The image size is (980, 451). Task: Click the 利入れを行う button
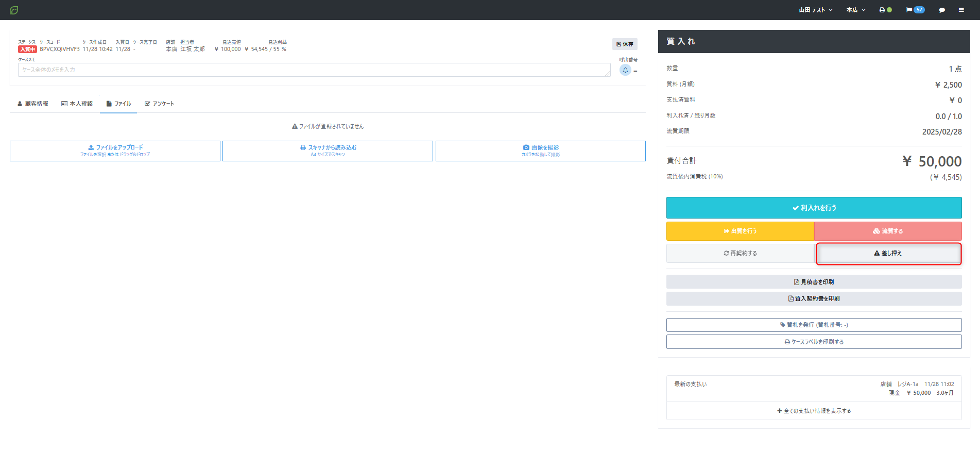tap(814, 208)
